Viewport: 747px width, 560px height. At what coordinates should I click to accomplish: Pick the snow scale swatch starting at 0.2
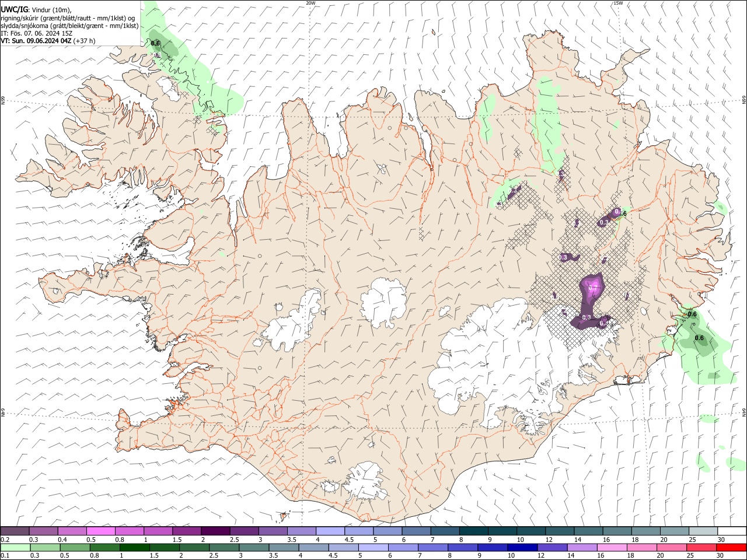point(15,531)
